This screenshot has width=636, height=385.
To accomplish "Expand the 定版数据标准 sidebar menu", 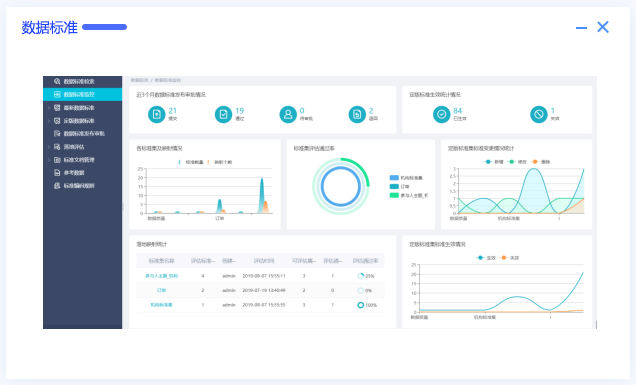I will pos(82,121).
